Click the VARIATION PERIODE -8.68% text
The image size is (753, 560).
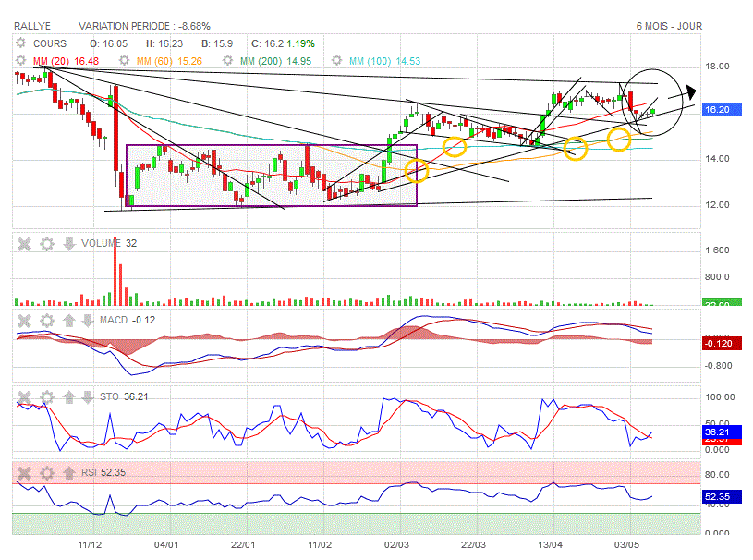tap(144, 26)
